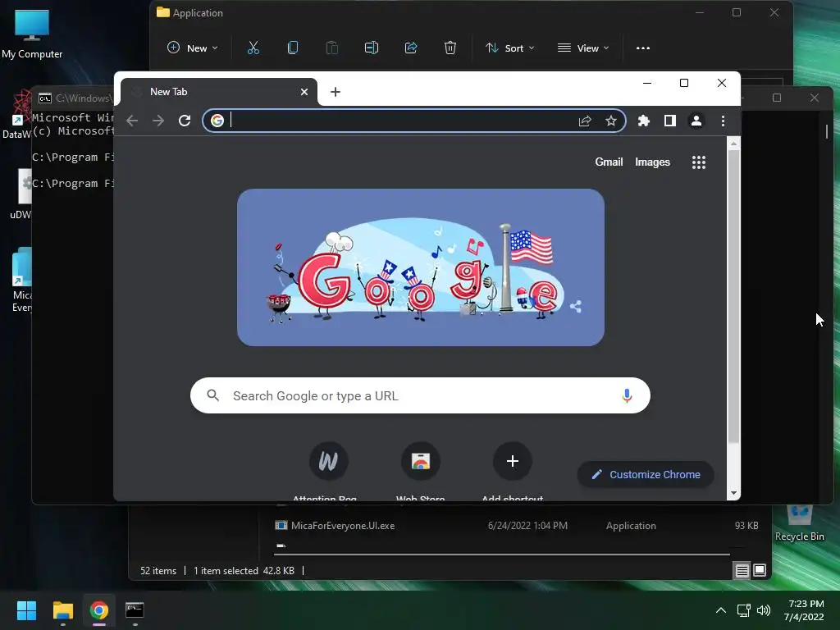The width and height of the screenshot is (840, 630).
Task: Select MicaForEveryone.UI.exe in File Explorer
Action: 343,526
